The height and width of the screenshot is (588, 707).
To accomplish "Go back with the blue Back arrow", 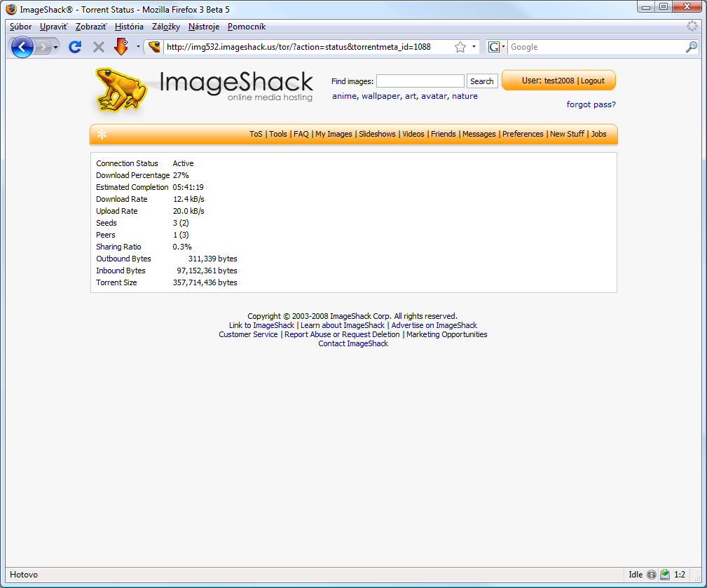I will point(22,47).
